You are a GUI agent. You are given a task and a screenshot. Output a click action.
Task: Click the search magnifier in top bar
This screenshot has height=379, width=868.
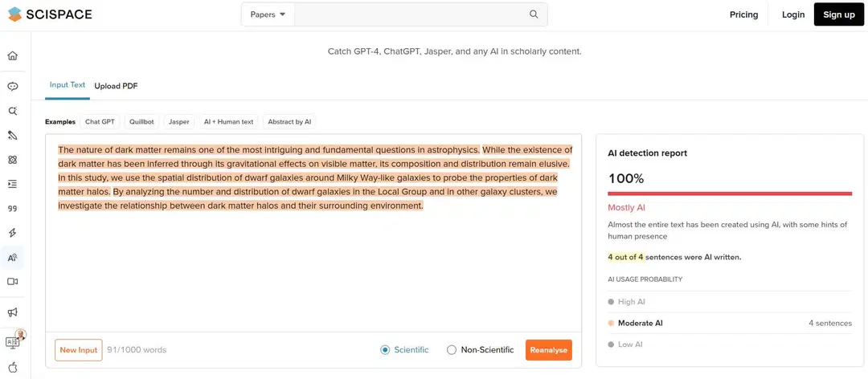click(x=534, y=14)
